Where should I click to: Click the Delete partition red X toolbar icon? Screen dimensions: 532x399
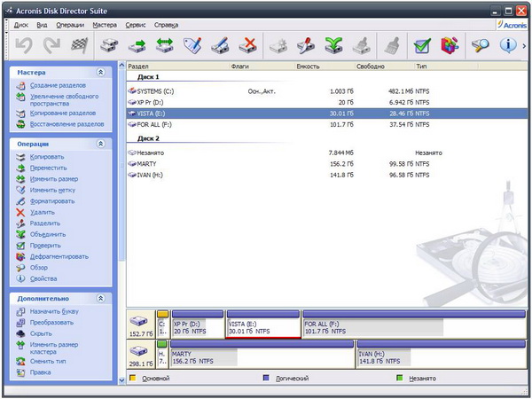(247, 45)
